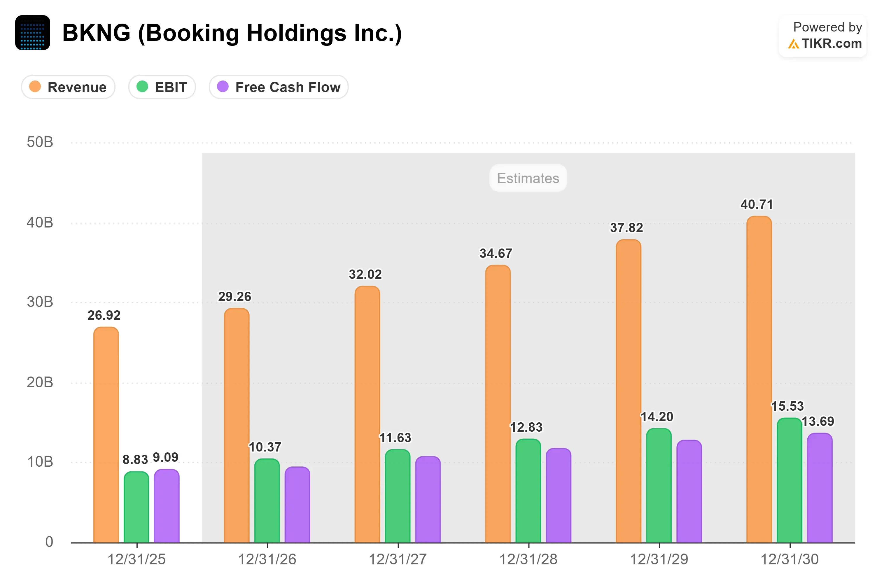
Task: Toggle the EBIT series legend pill
Action: point(162,87)
